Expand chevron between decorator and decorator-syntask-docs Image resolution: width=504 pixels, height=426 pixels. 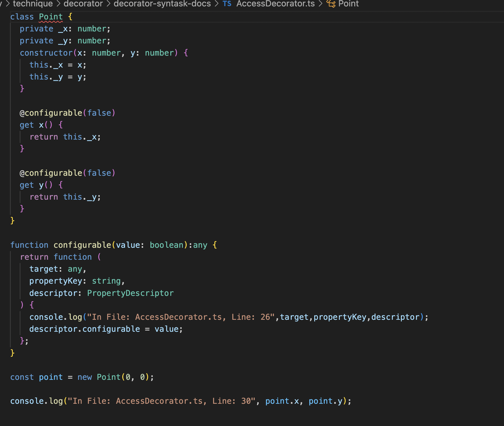tap(108, 4)
